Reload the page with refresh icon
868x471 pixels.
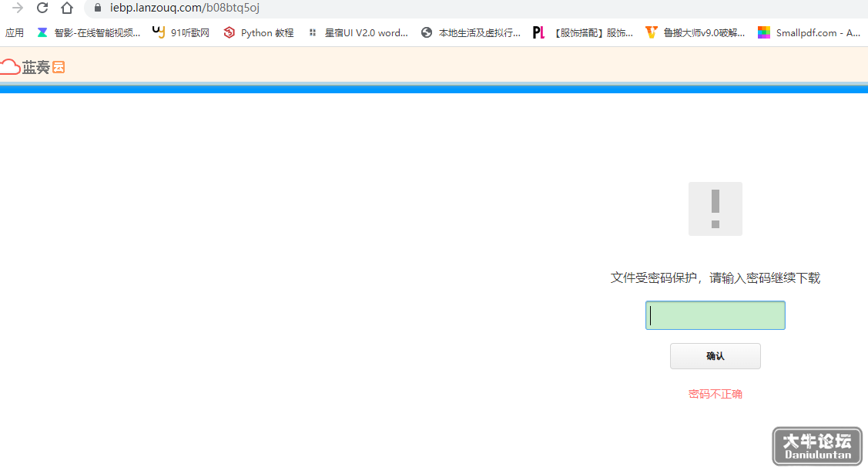tap(42, 8)
